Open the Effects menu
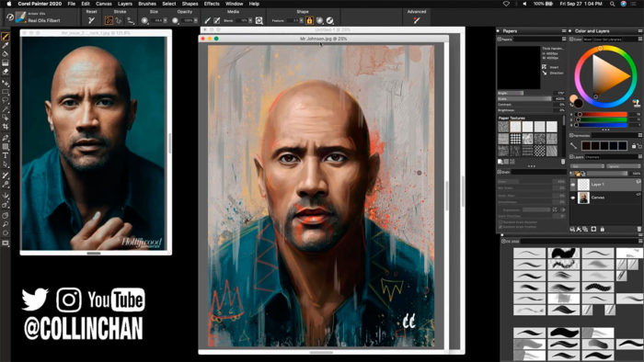644x362 pixels. click(212, 4)
